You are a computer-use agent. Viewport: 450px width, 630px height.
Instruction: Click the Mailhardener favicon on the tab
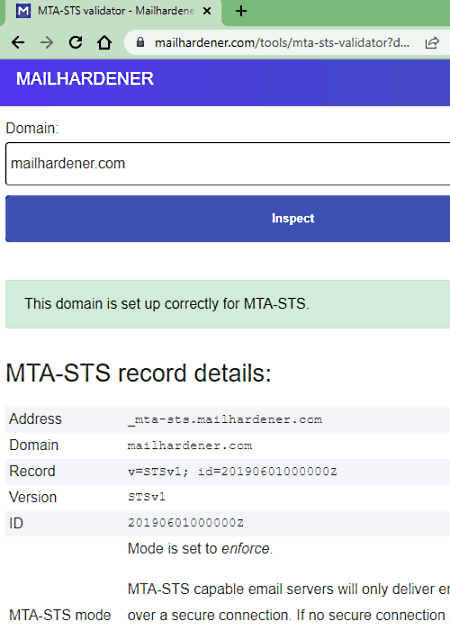click(23, 11)
